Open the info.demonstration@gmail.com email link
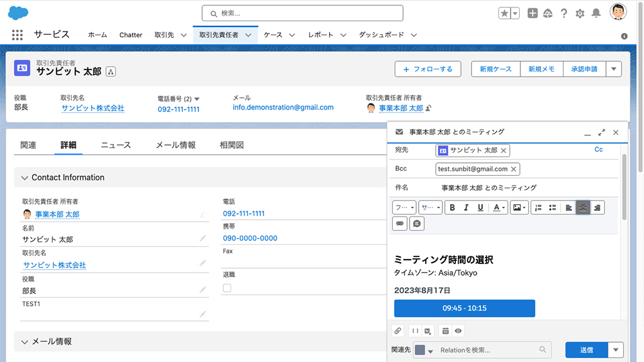Screen dimensions: 644x362 pyautogui.click(x=283, y=107)
